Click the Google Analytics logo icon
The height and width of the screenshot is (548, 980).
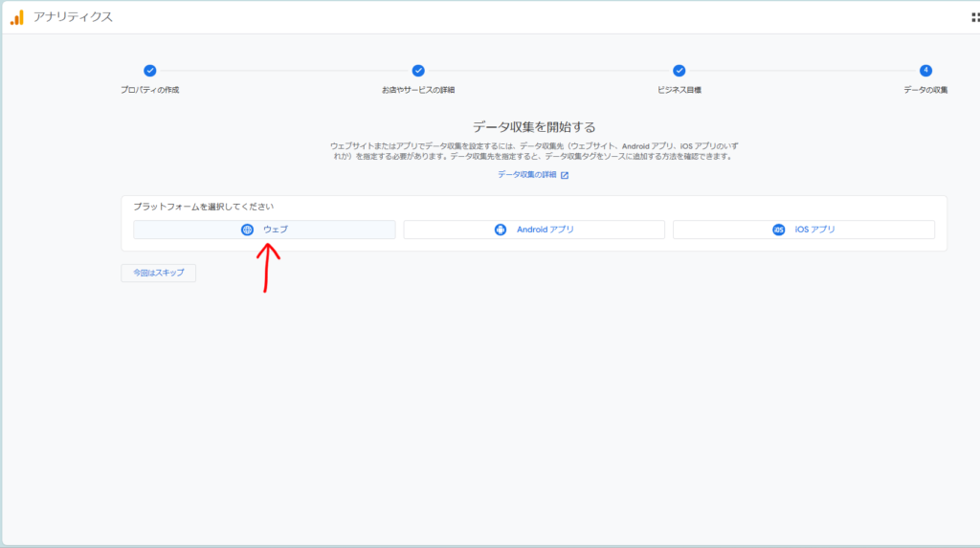(x=17, y=17)
